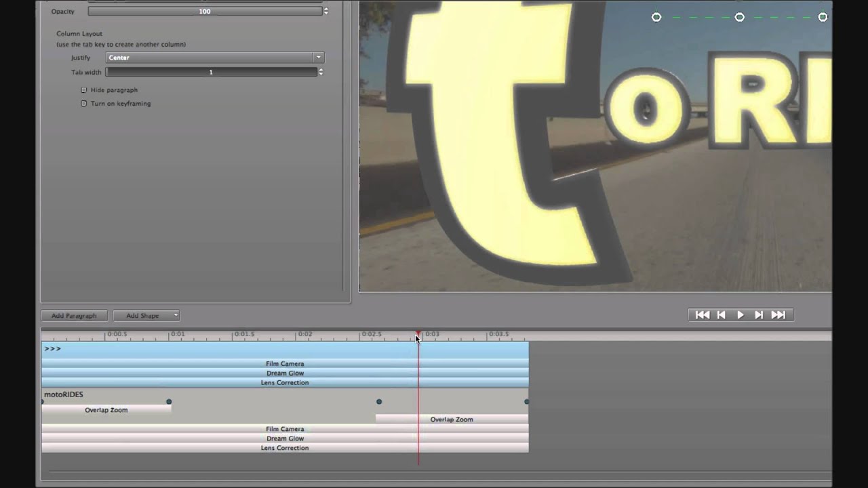Image resolution: width=868 pixels, height=488 pixels.
Task: Select the blue Film Camera effect bar
Action: [285, 363]
